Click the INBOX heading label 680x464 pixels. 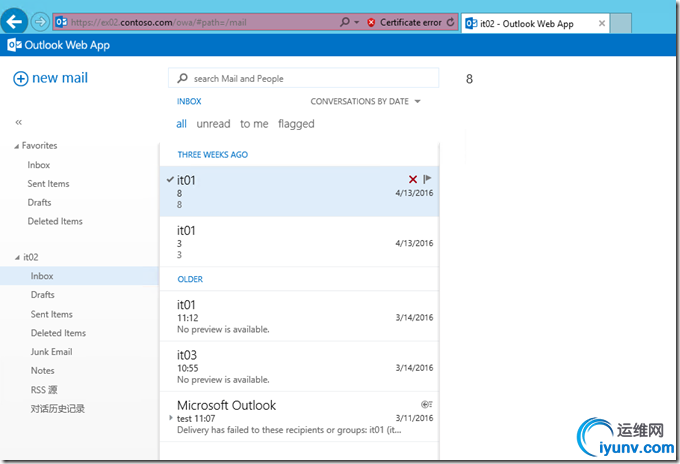pos(189,101)
